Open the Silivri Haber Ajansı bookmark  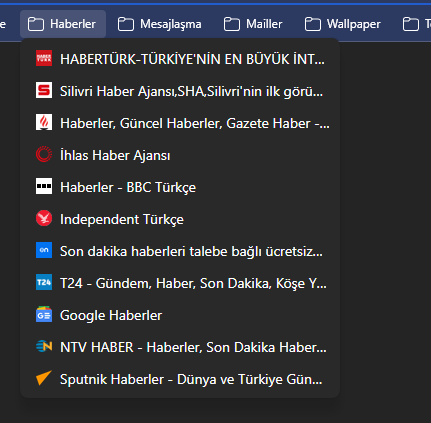pos(180,91)
